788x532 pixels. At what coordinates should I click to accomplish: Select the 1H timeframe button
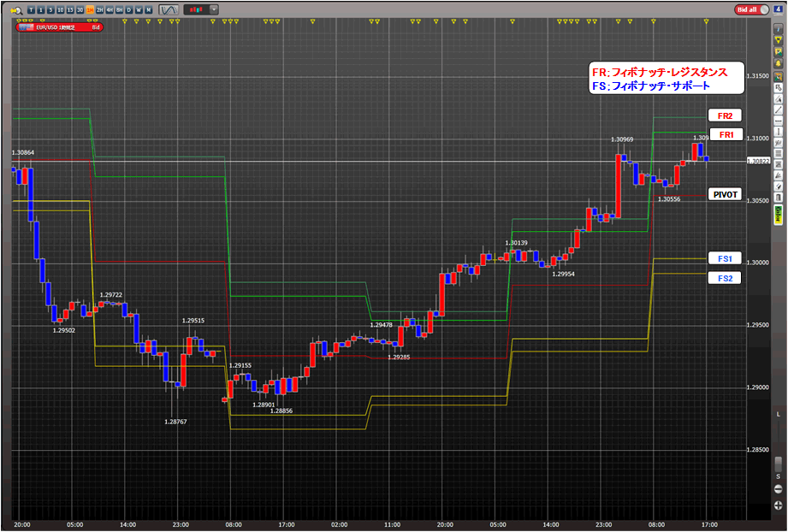coord(90,10)
